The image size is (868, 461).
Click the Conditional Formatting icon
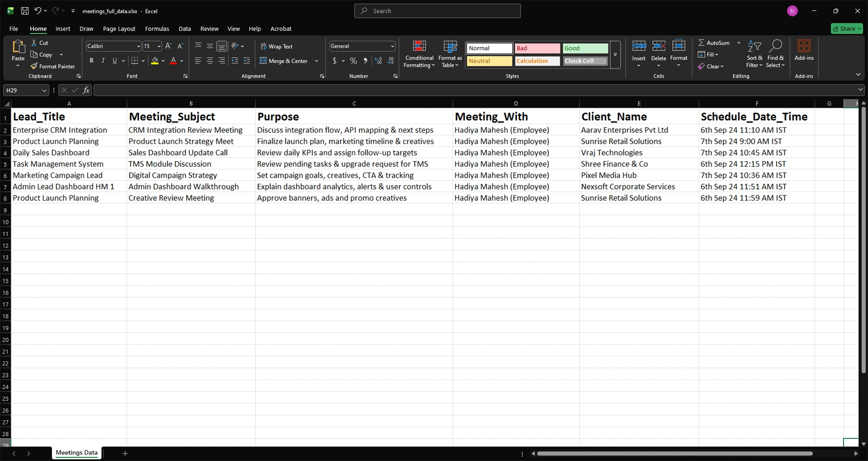tap(419, 46)
